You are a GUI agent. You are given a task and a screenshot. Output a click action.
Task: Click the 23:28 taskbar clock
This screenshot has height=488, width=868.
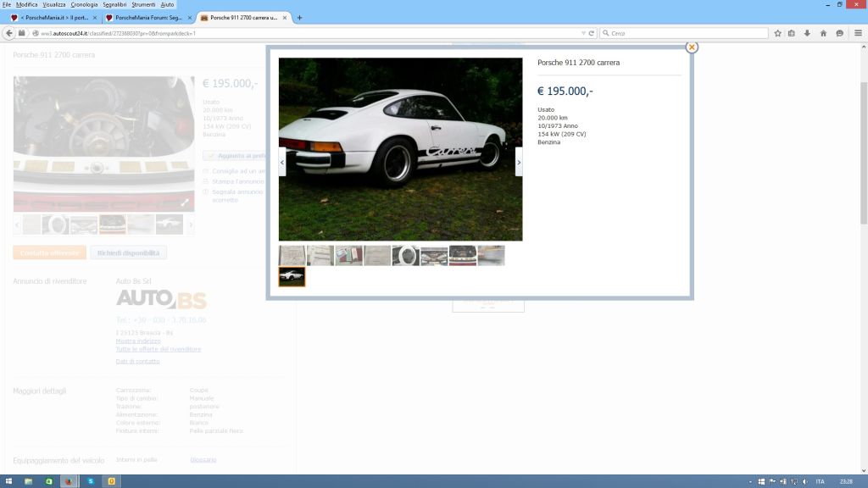click(846, 482)
